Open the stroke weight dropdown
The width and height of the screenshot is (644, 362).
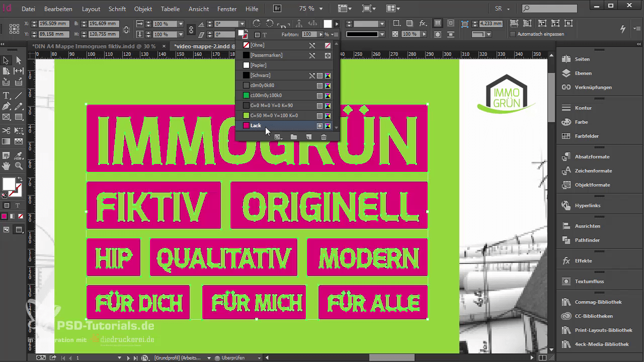tap(382, 24)
